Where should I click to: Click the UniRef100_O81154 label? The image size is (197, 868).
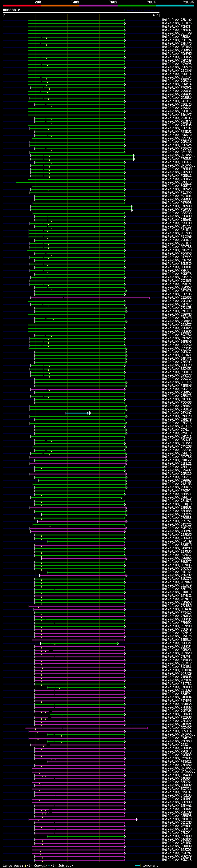pos(177,78)
